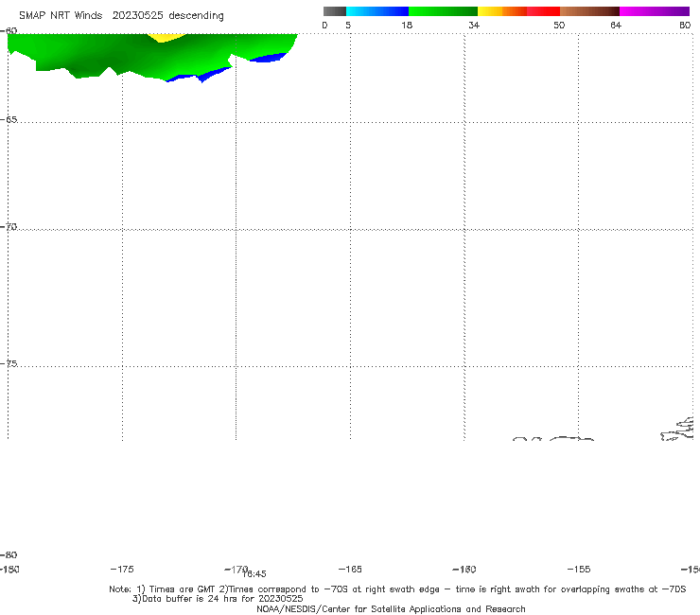Click the blue wind patch near -172 longitude

pos(199,75)
